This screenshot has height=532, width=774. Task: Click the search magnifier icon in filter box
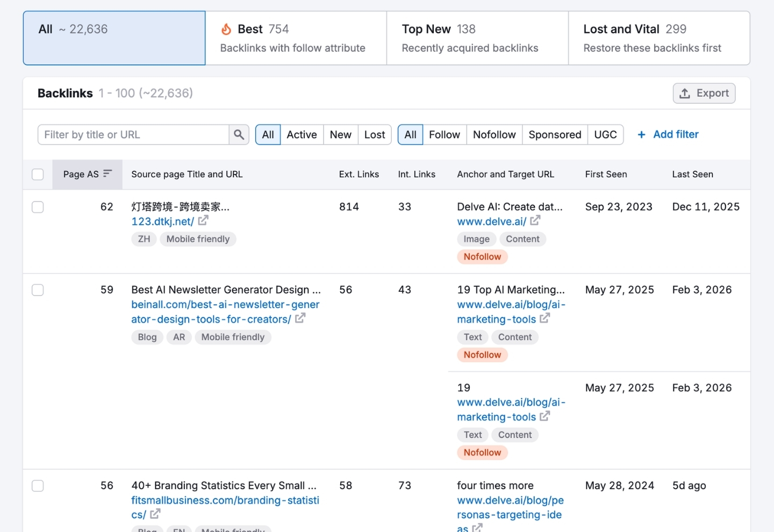(x=239, y=135)
